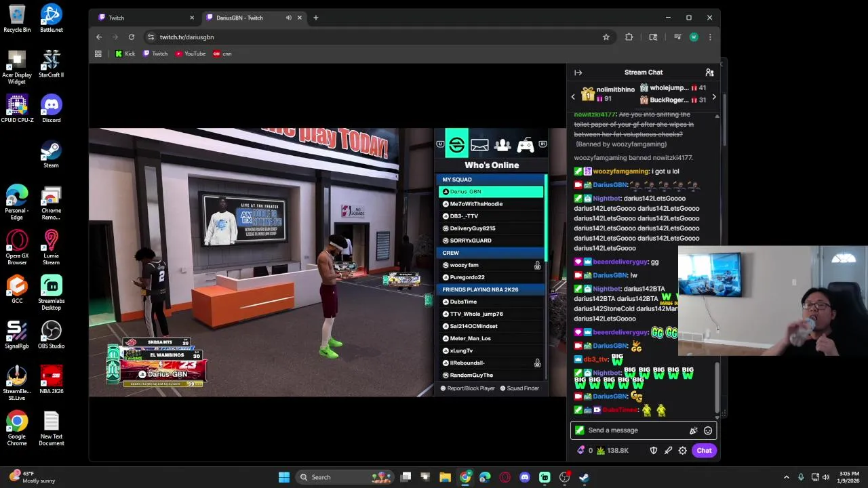This screenshot has height=488, width=868.
Task: Open channel points balance 138.8K
Action: [613, 451]
